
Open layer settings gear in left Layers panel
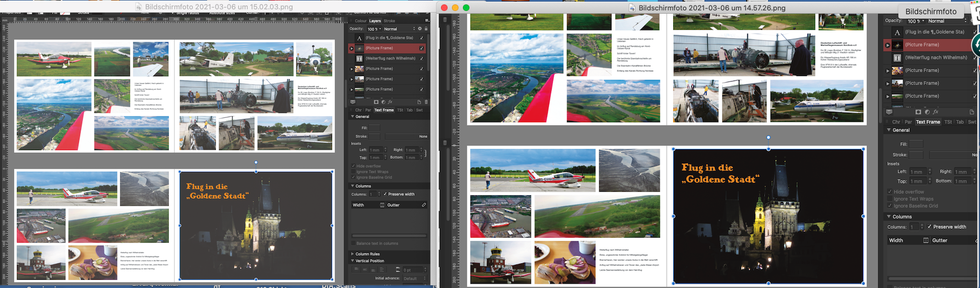[x=420, y=28]
